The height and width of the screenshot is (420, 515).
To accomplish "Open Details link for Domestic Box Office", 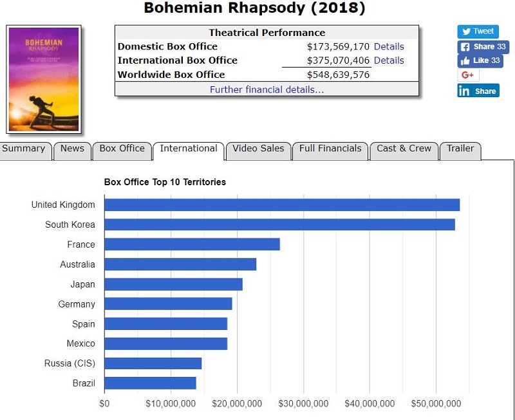I will tap(389, 47).
